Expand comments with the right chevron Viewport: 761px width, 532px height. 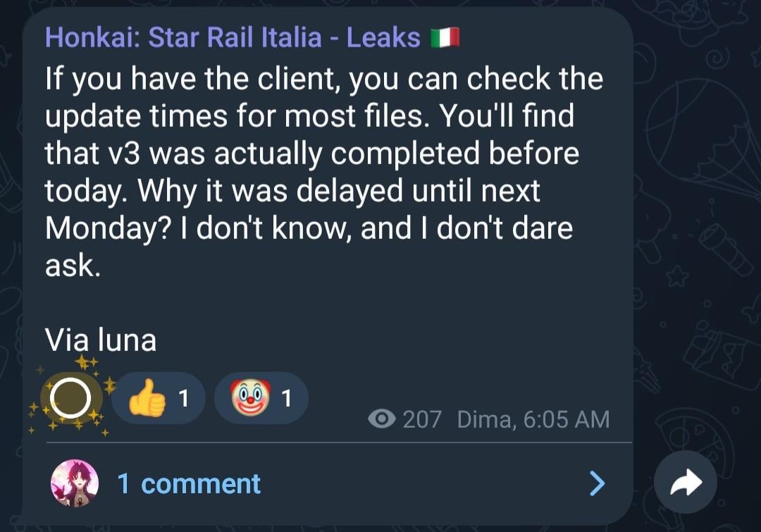[x=597, y=483]
